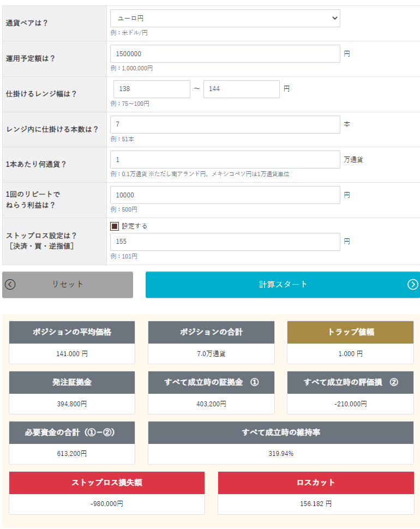
Task: Click the value 141.000 円
Action: pos(72,353)
